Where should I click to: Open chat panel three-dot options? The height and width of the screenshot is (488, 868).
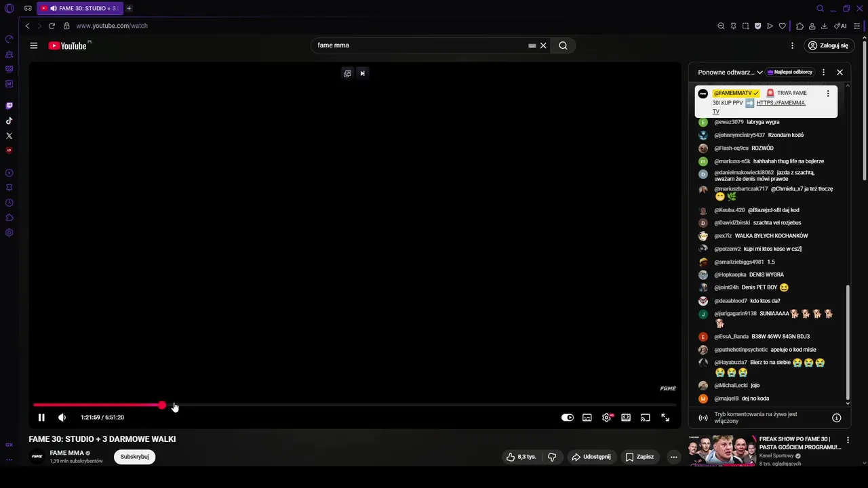tap(823, 72)
